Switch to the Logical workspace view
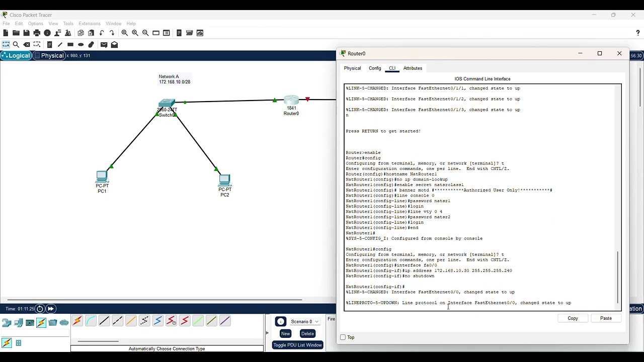This screenshot has height=362, width=644. tap(16, 55)
